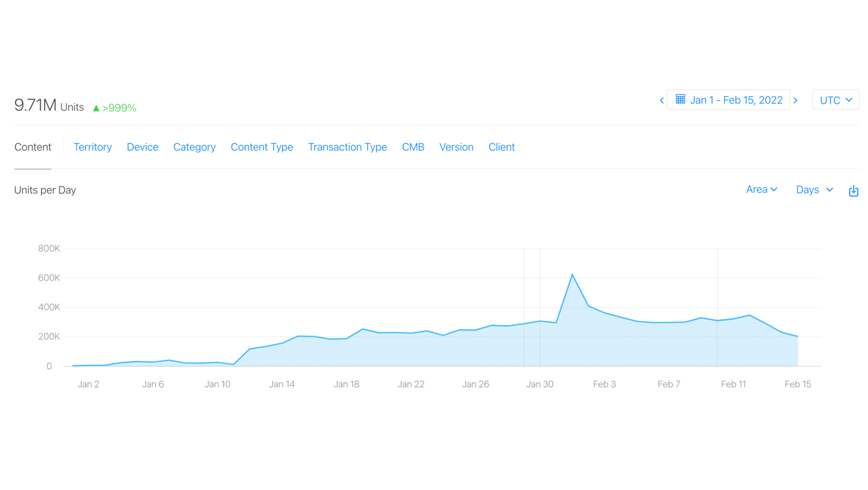View the Transaction Type tab
This screenshot has width=868, height=490.
[347, 147]
